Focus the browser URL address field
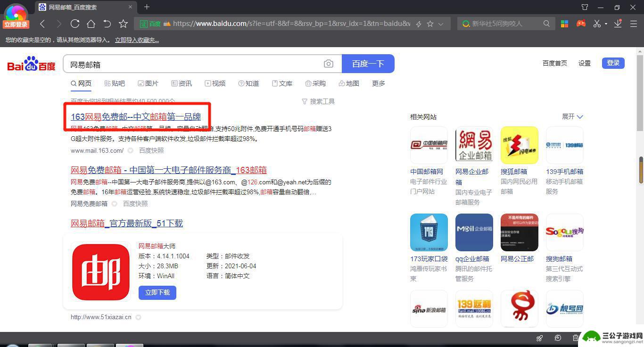644x347 pixels. [291, 24]
